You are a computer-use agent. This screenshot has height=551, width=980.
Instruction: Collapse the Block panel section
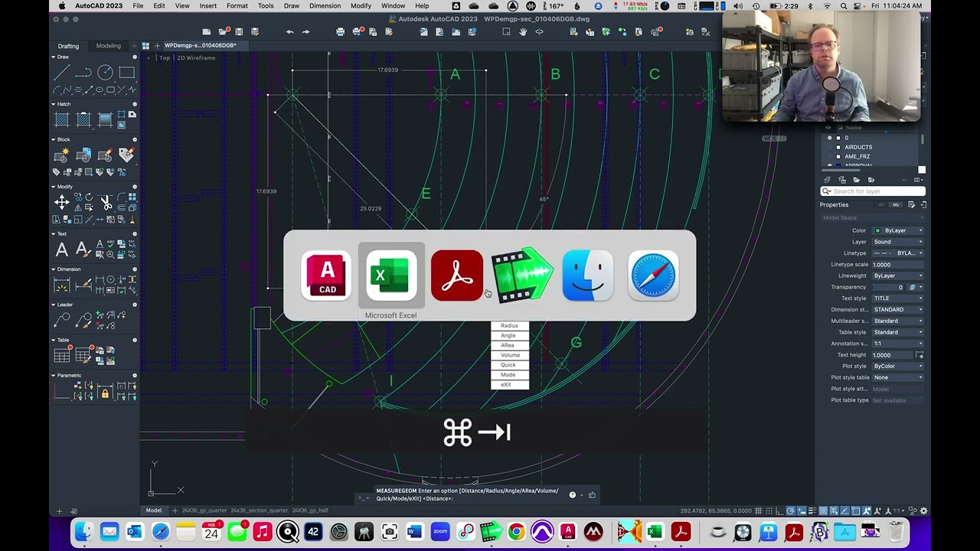54,140
